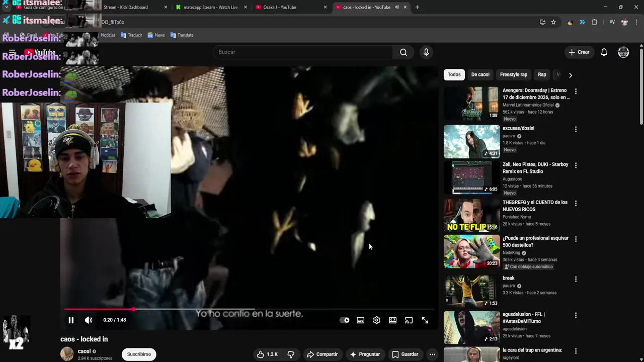This screenshot has height=362, width=644.
Task: Cast video using the cast icon
Action: coord(409,320)
